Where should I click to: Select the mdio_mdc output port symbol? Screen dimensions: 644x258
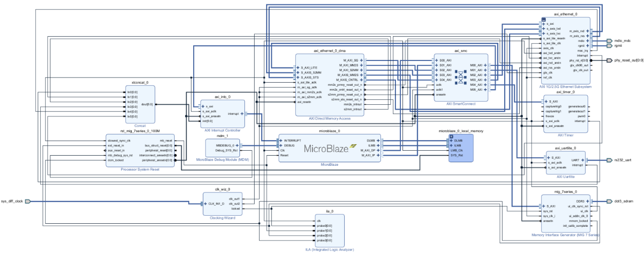[x=609, y=40]
